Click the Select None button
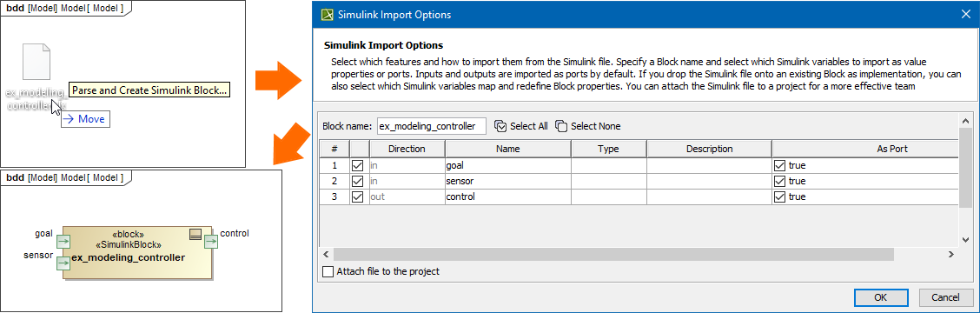This screenshot has height=313, width=980. pyautogui.click(x=587, y=126)
